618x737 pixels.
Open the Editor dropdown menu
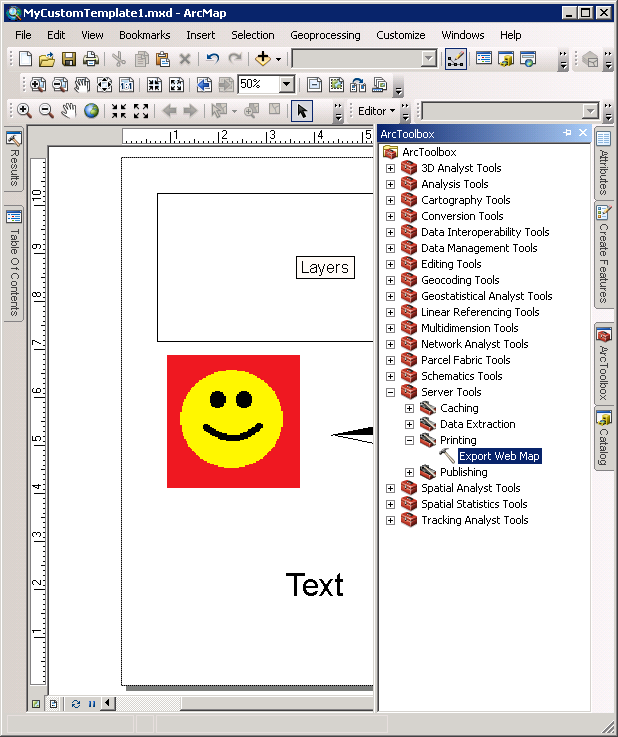[376, 111]
